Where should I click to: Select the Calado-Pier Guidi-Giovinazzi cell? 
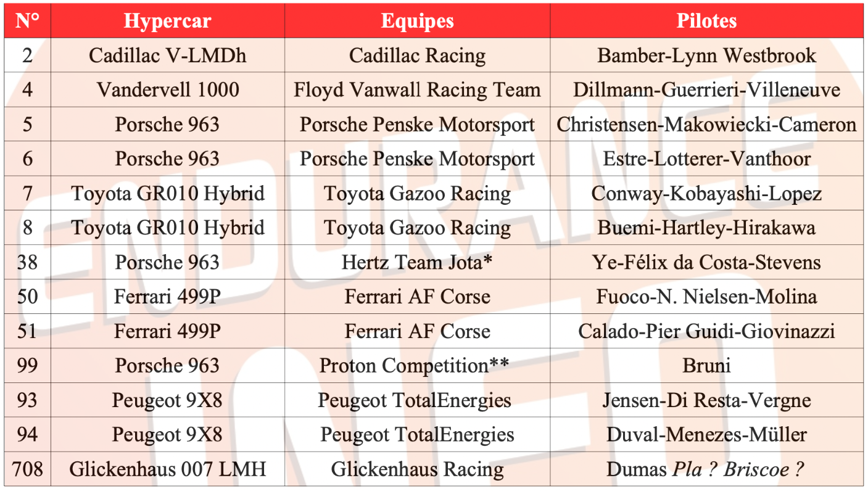pyautogui.click(x=706, y=331)
